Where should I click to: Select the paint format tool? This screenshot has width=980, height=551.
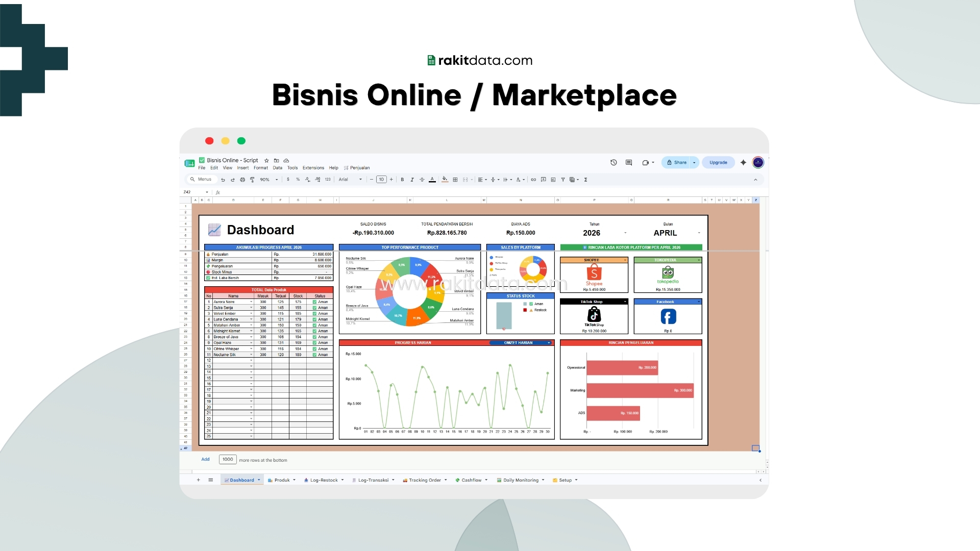(252, 180)
